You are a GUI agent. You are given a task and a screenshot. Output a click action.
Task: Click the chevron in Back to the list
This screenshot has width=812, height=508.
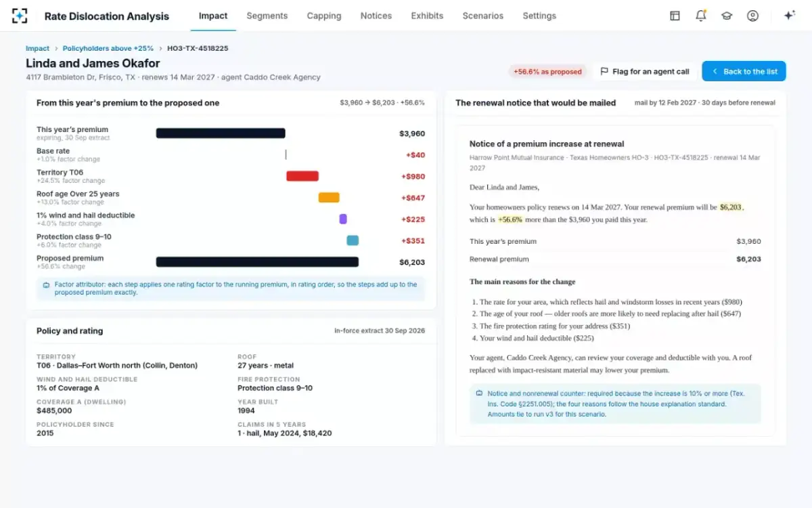[715, 71]
